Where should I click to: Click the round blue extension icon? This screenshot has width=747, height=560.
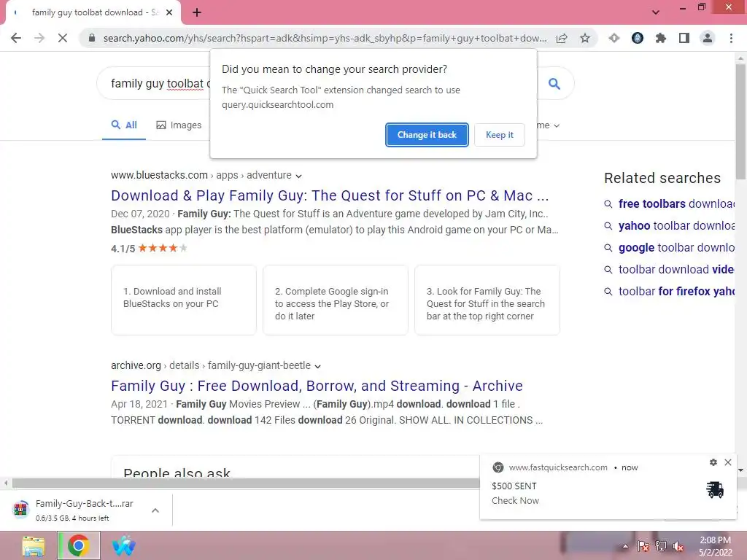[x=638, y=38]
